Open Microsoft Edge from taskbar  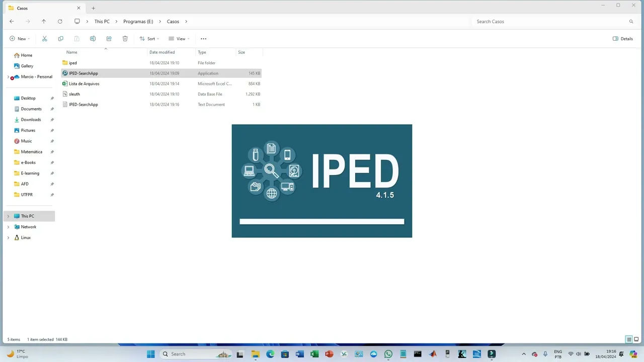click(x=270, y=354)
